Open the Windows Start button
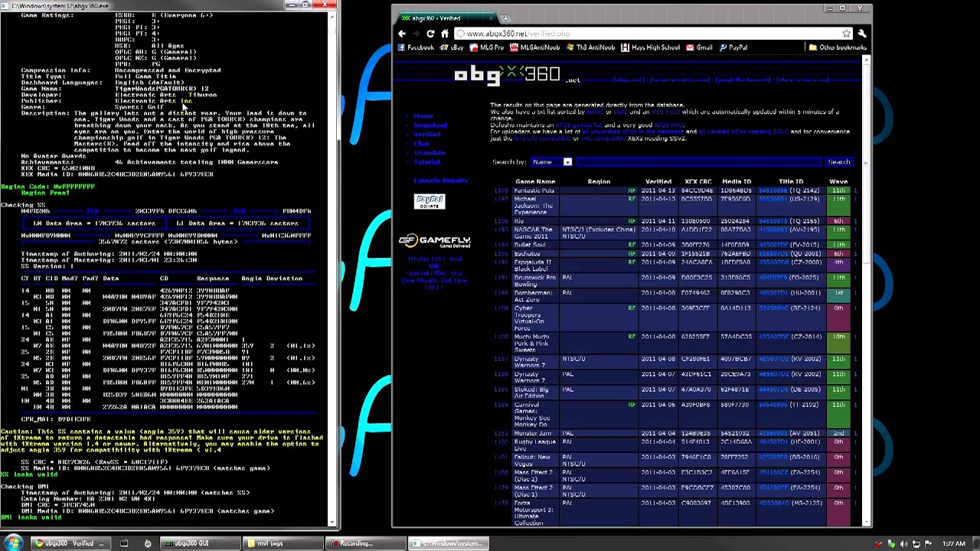Viewport: 980px width, 551px height. tap(14, 543)
